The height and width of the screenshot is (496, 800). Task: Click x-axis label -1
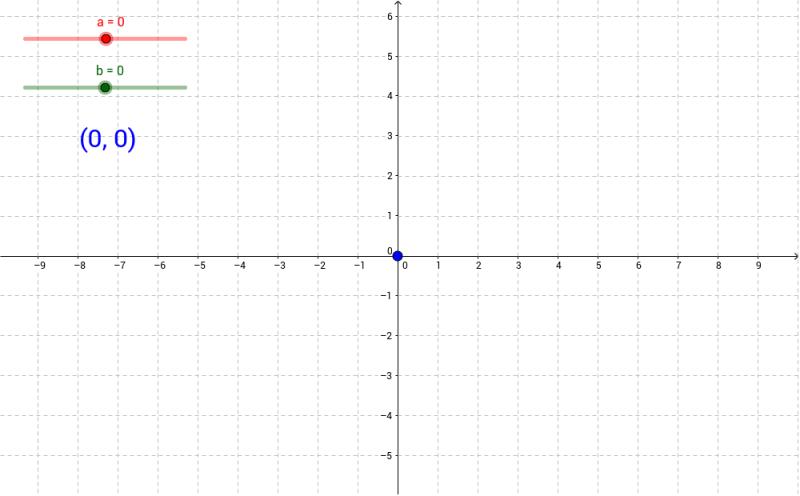point(360,265)
